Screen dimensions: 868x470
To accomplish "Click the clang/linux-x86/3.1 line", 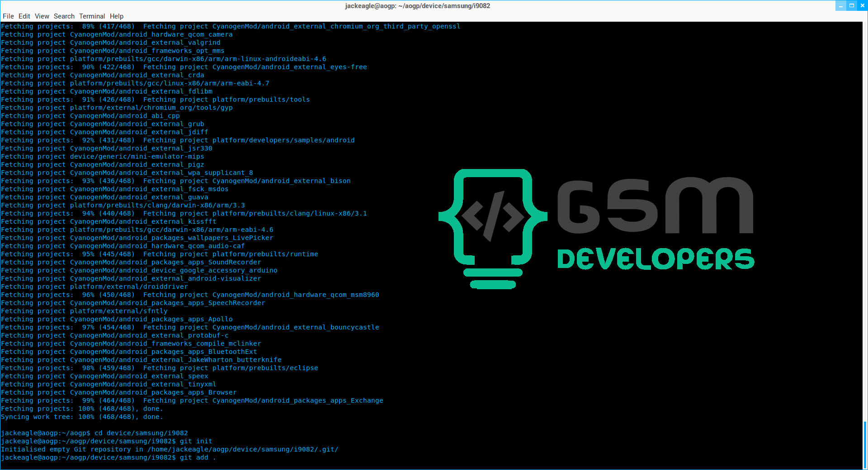I will (x=184, y=214).
